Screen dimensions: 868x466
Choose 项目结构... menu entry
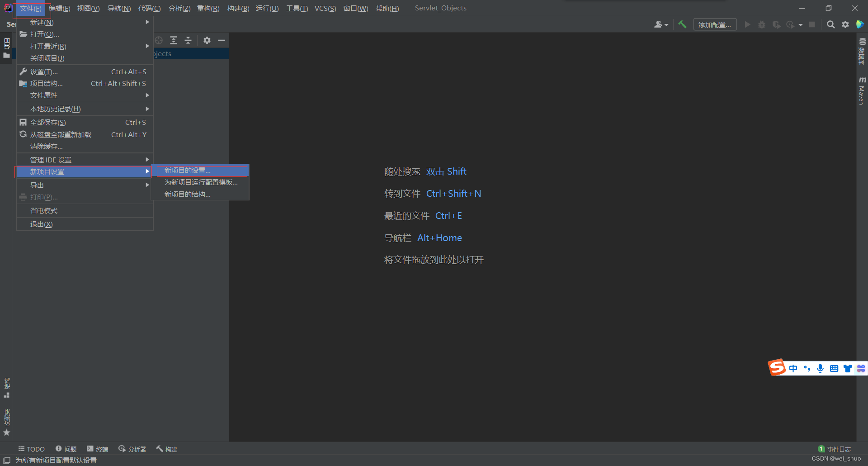85,83
